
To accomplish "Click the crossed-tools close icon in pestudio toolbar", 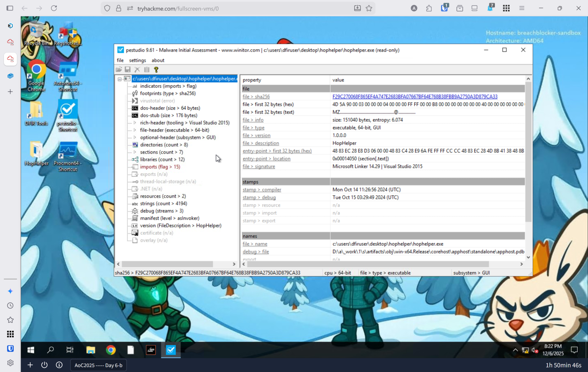I will pos(137,70).
